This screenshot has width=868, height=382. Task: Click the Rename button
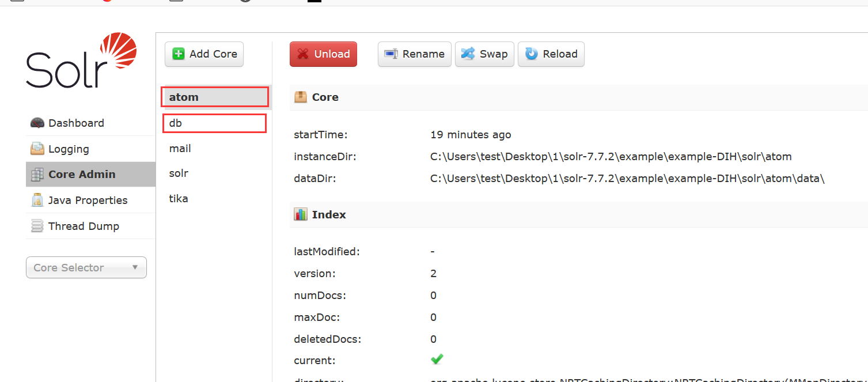pos(415,54)
